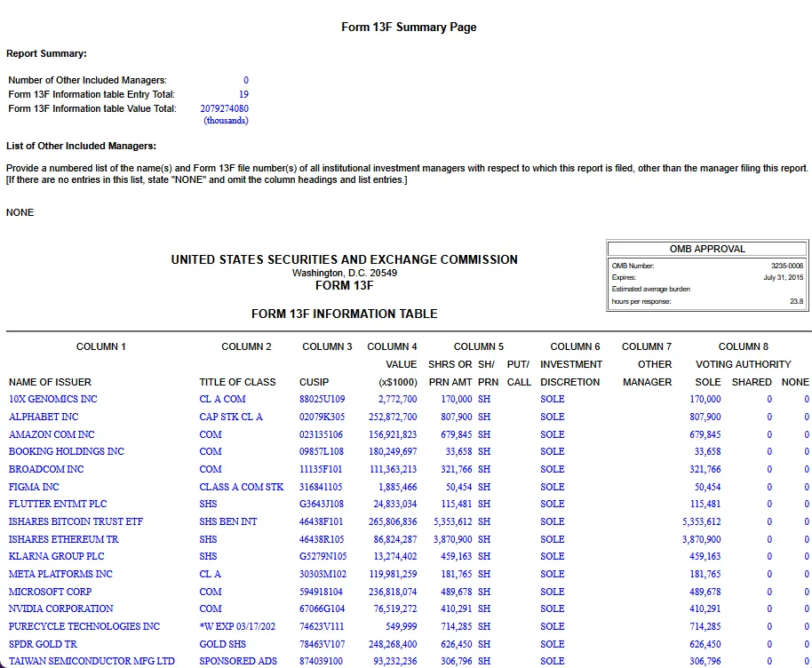Click AMAZON COM INC in issuer column
Screen dimensions: 812x668
tap(52, 434)
